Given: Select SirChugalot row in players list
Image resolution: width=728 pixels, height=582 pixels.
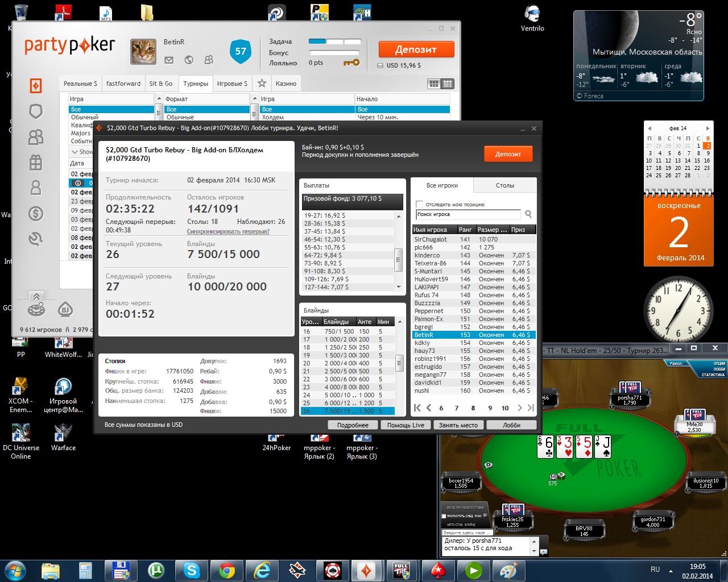Looking at the screenshot, I should [x=474, y=239].
